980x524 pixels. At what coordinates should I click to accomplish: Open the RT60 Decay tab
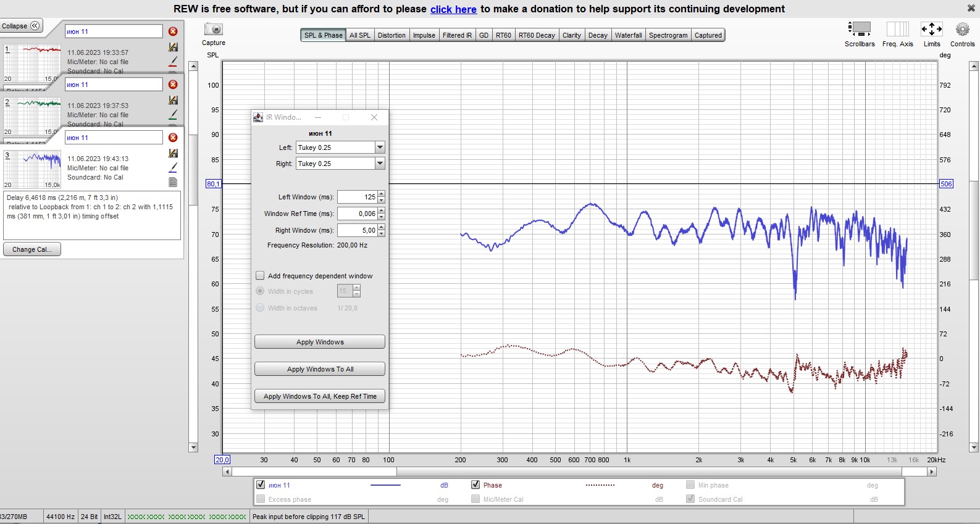tap(537, 35)
